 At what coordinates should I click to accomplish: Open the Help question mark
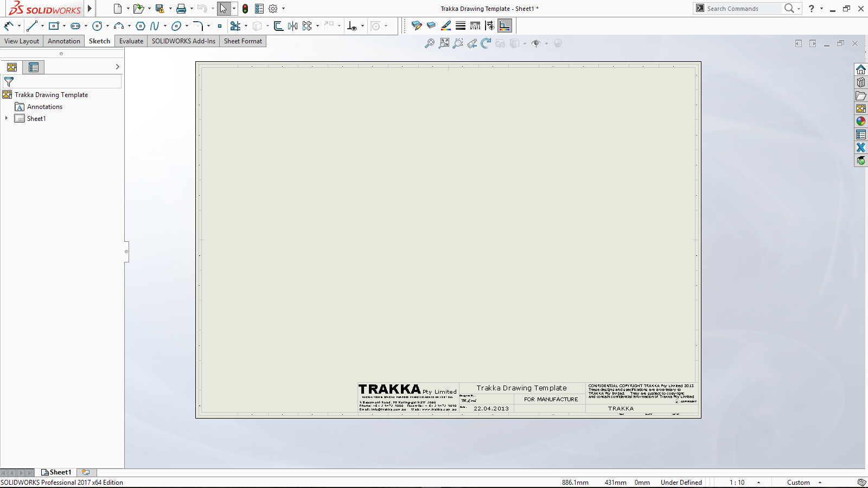tap(812, 9)
